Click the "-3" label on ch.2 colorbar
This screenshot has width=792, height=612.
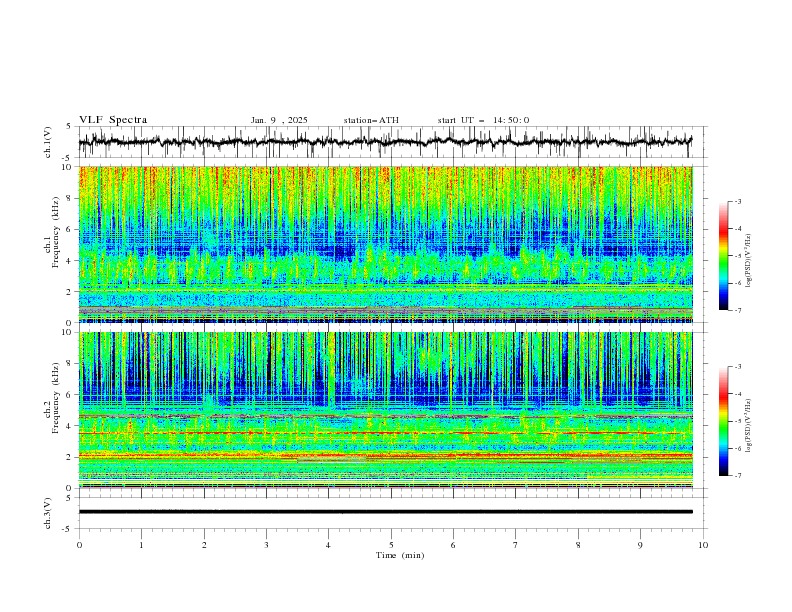pos(738,367)
